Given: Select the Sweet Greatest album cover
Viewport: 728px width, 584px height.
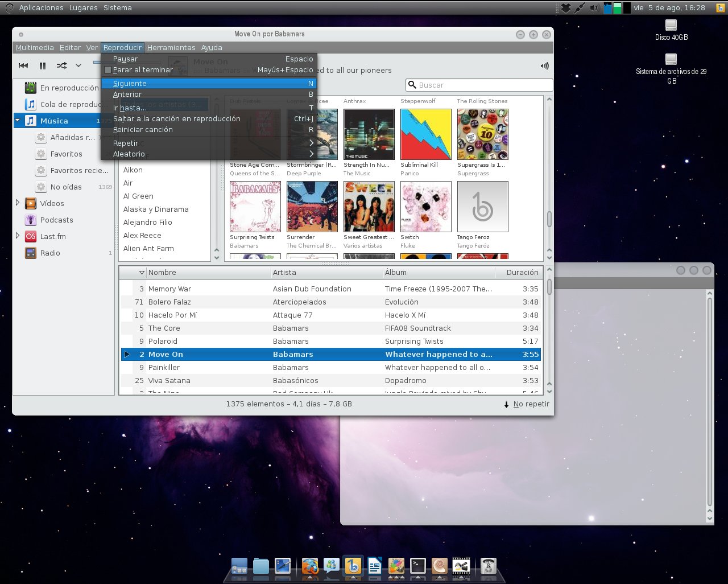Looking at the screenshot, I should click(x=369, y=207).
